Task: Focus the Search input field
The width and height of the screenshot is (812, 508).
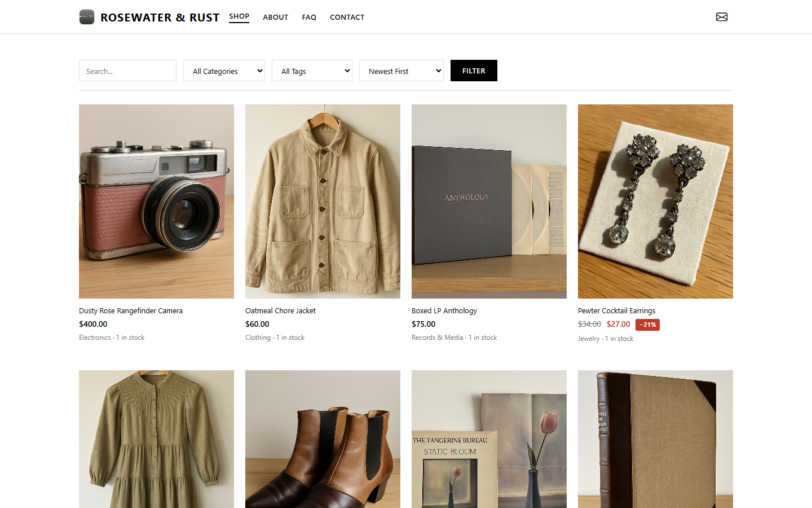Action: tap(127, 71)
